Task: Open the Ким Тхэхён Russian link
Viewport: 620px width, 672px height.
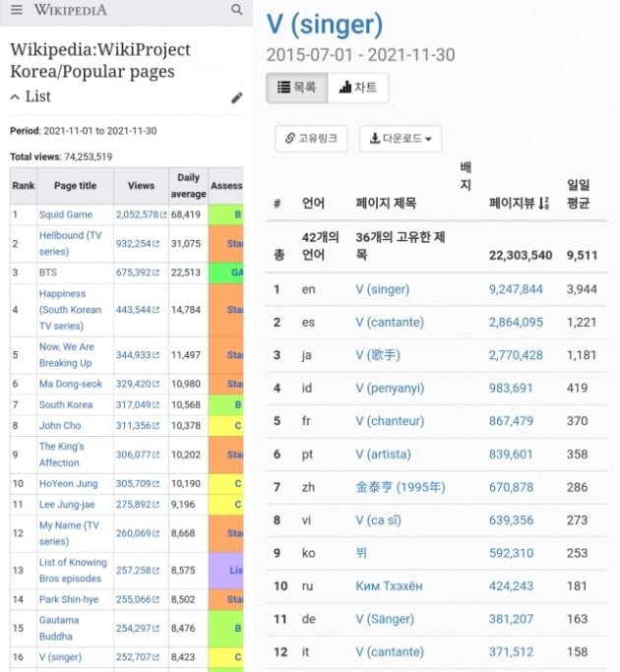Action: [x=389, y=585]
